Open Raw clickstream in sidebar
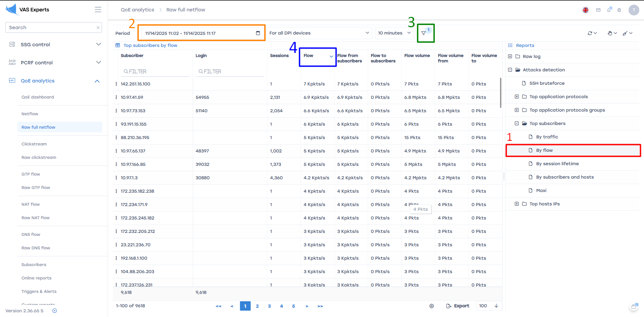The image size is (644, 317). pyautogui.click(x=39, y=157)
